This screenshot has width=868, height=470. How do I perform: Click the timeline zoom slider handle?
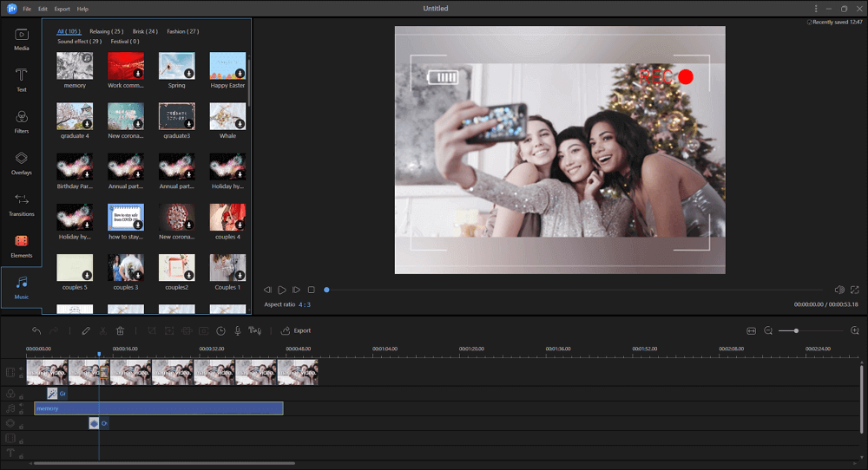point(796,330)
